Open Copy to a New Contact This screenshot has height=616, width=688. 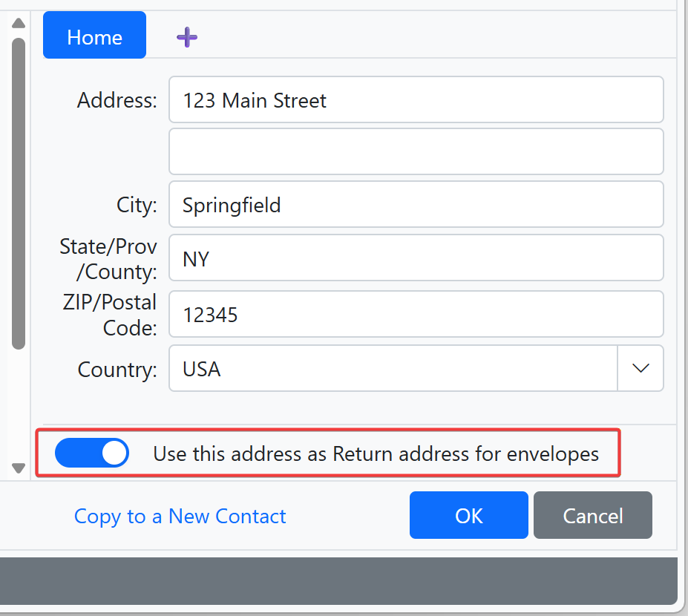click(x=180, y=517)
